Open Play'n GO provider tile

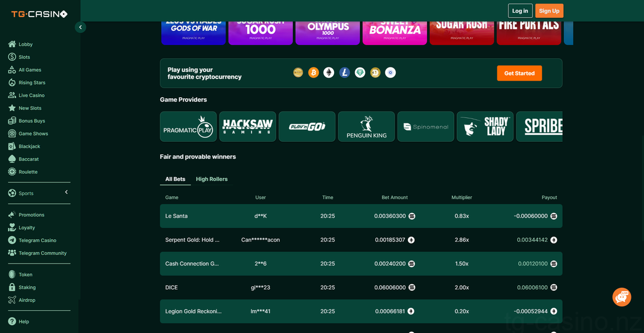tap(307, 126)
